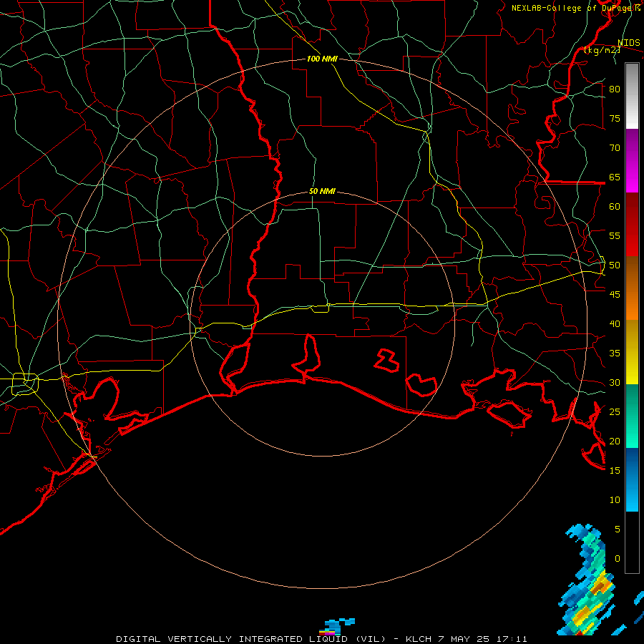Image resolution: width=644 pixels, height=644 pixels.
Task: Click the "(kg/m2)" units label
Action: point(602,50)
